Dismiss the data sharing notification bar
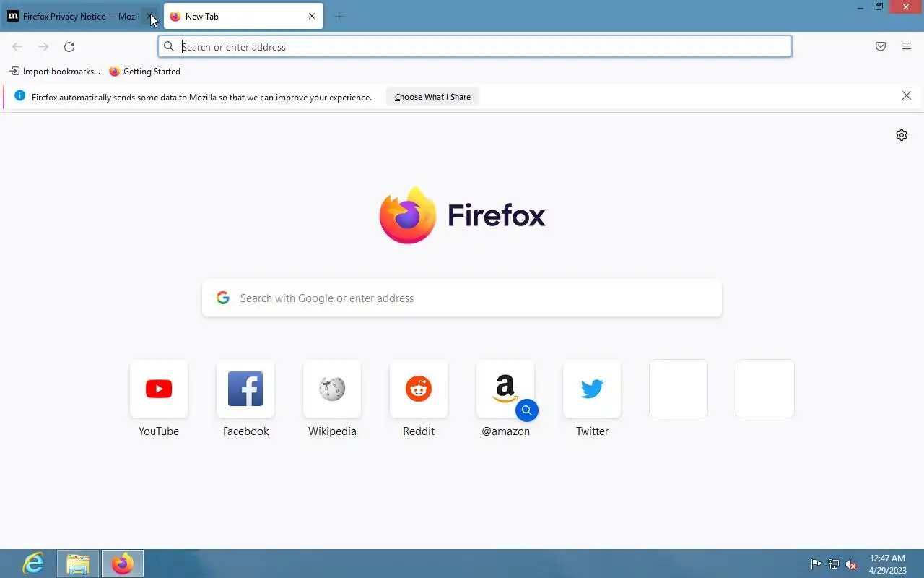The image size is (924, 578). point(907,96)
